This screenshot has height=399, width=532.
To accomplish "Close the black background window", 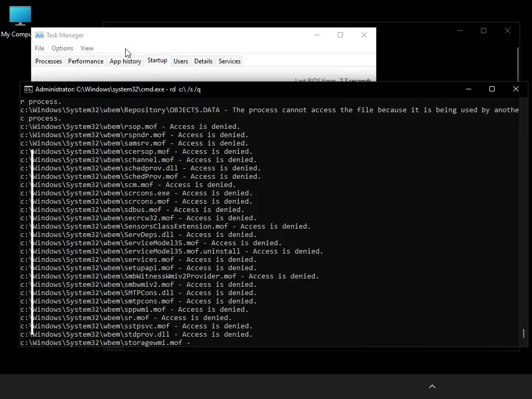I will click(x=508, y=31).
